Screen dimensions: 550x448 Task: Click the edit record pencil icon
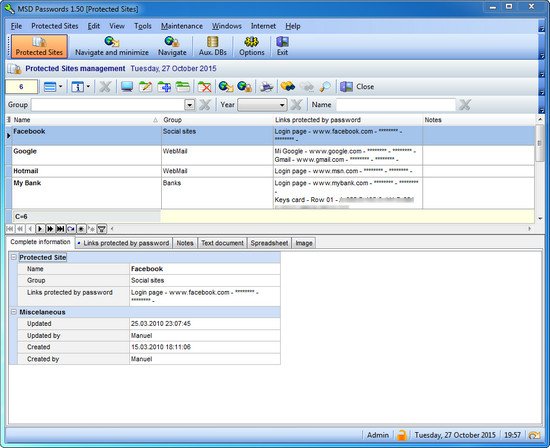tap(145, 87)
